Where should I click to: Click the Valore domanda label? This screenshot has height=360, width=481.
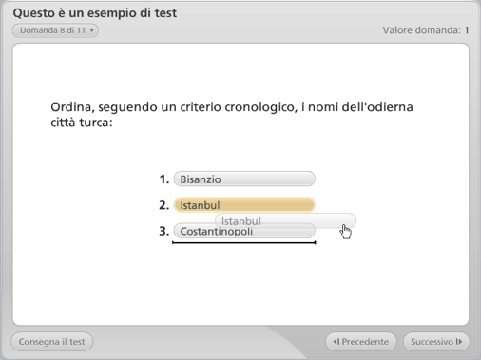(421, 30)
